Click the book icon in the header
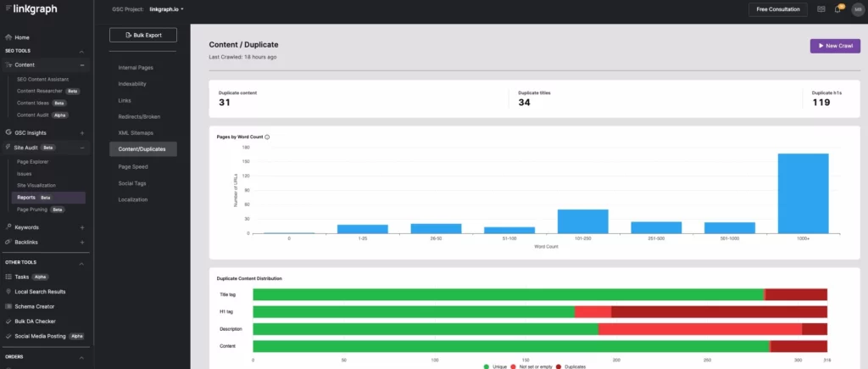 tap(821, 9)
